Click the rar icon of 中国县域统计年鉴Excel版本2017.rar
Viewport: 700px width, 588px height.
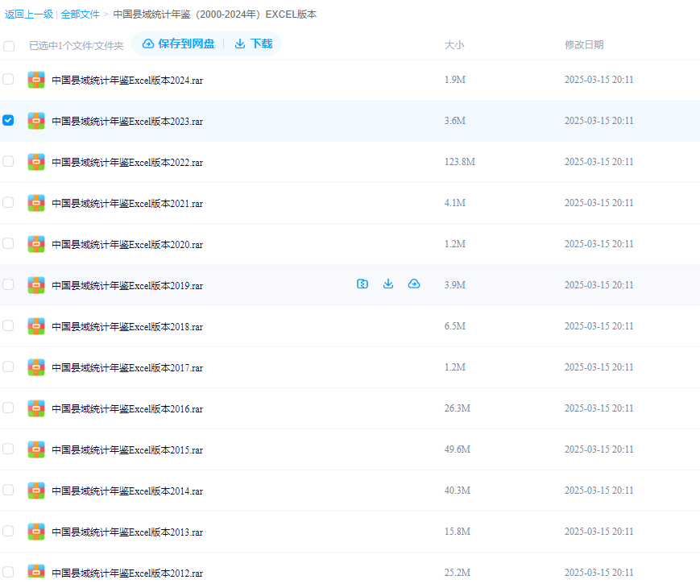coord(36,367)
